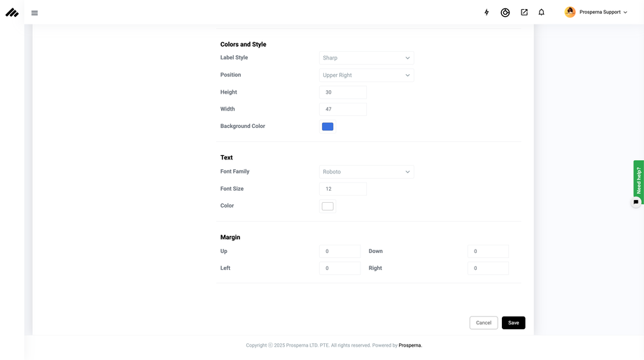Image resolution: width=644 pixels, height=360 pixels.
Task: Click the Height input field
Action: coord(343,92)
